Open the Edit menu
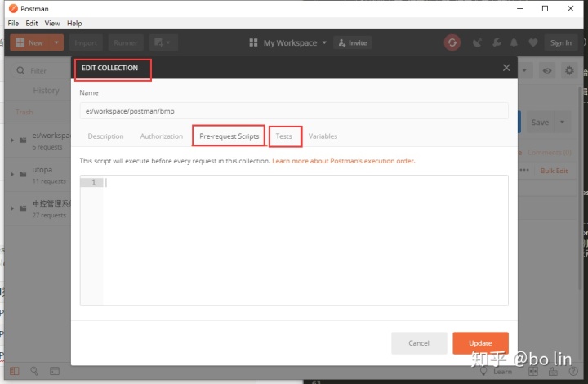The width and height of the screenshot is (588, 384). [32, 23]
